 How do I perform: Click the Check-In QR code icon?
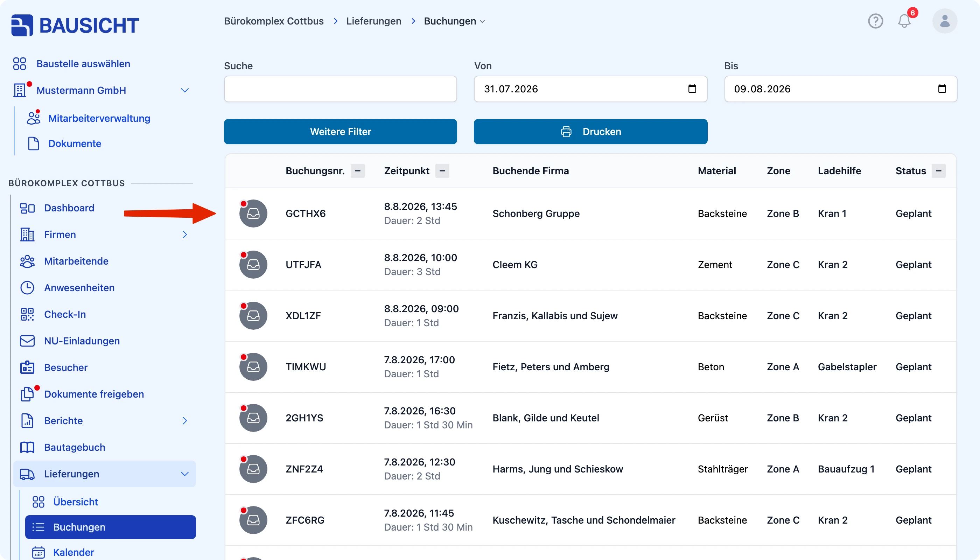(27, 314)
